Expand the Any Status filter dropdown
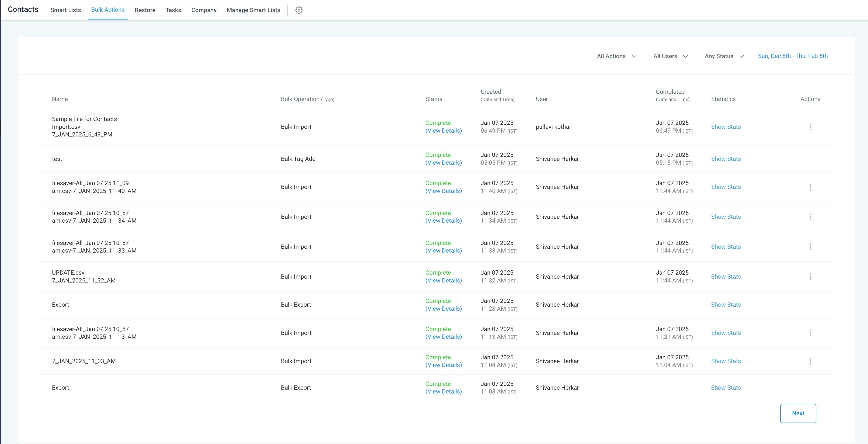868x444 pixels. click(724, 56)
